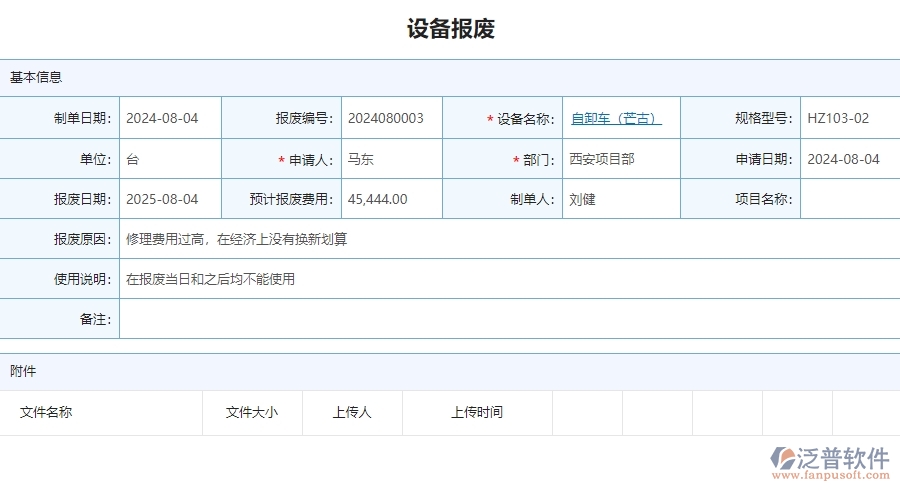
Task: Click the 预计报废费用 amount field
Action: [x=391, y=199]
